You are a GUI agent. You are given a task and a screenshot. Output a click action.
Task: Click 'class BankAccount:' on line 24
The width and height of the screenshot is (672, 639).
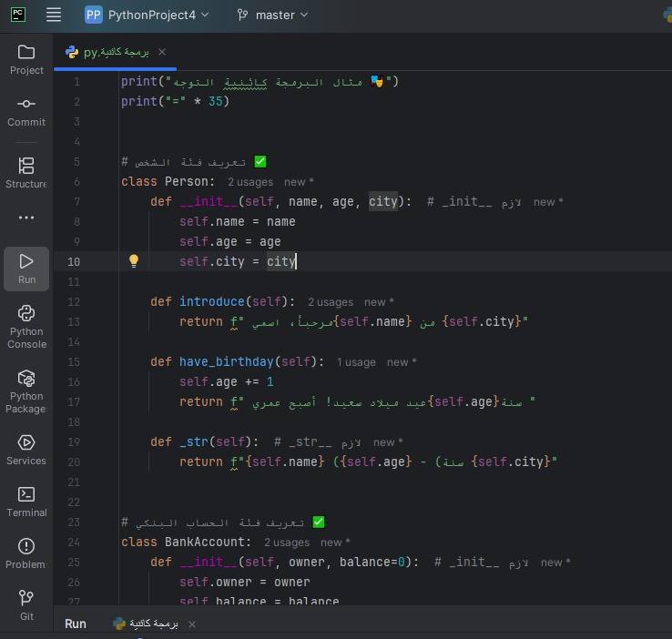(x=186, y=542)
